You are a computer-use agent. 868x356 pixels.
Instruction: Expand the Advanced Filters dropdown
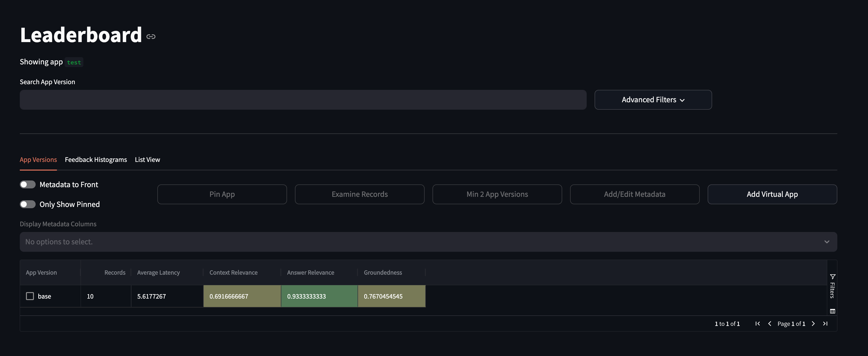653,100
